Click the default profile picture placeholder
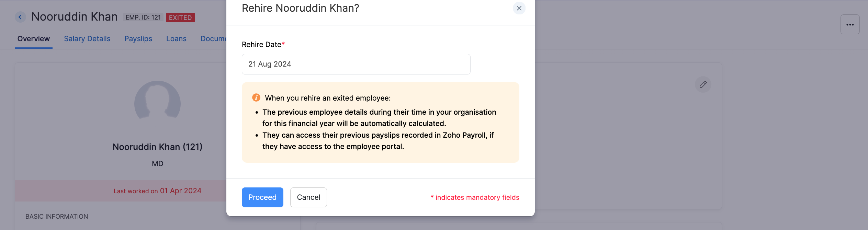Viewport: 868px width, 230px height. point(158,103)
